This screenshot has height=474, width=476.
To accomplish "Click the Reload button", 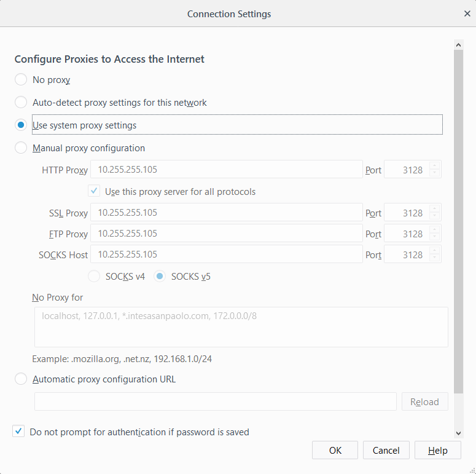I will tap(424, 401).
